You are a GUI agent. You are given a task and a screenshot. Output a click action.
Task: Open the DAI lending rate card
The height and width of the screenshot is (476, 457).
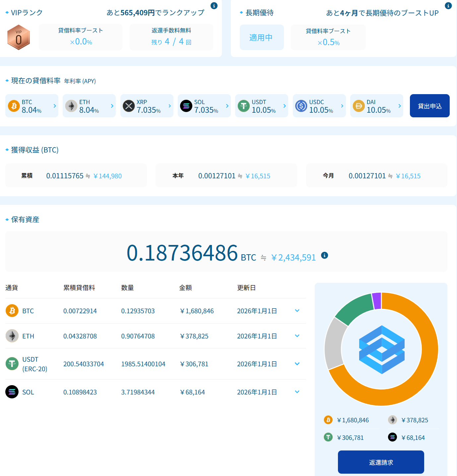pos(376,106)
